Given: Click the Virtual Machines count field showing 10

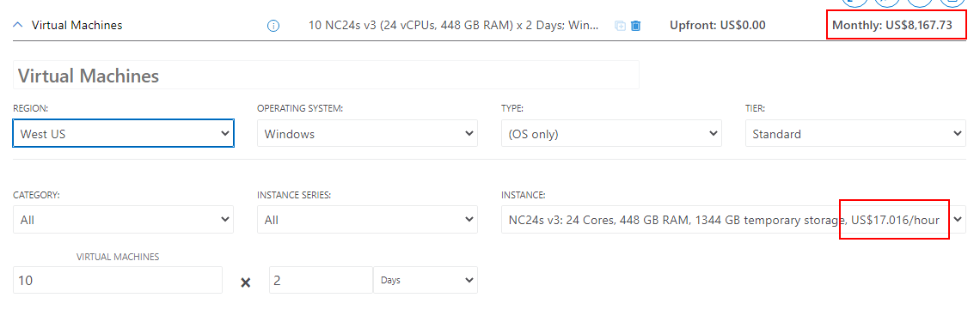Looking at the screenshot, I should point(118,281).
